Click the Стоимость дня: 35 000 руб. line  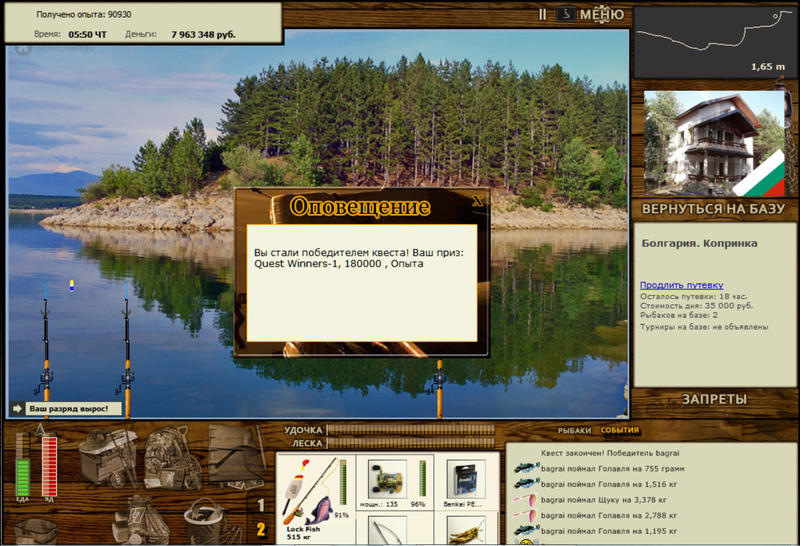tap(696, 306)
